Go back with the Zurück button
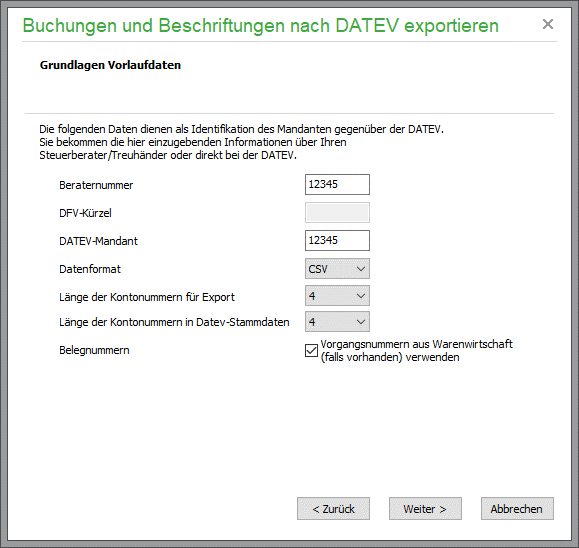The width and height of the screenshot is (579, 548). pyautogui.click(x=333, y=508)
